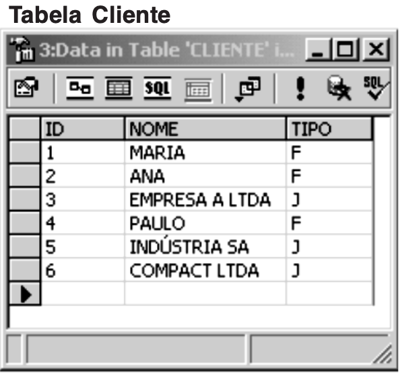The height and width of the screenshot is (373, 400).
Task: Run the query with exclamation icon
Action: pyautogui.click(x=300, y=88)
